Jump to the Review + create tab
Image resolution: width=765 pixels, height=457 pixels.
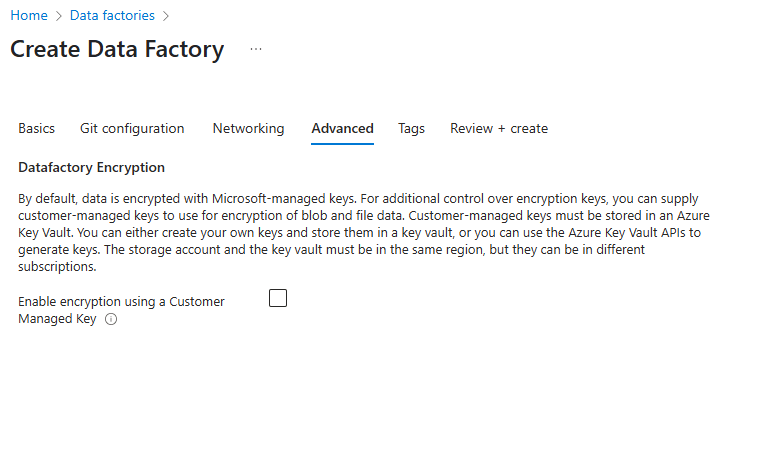(499, 128)
